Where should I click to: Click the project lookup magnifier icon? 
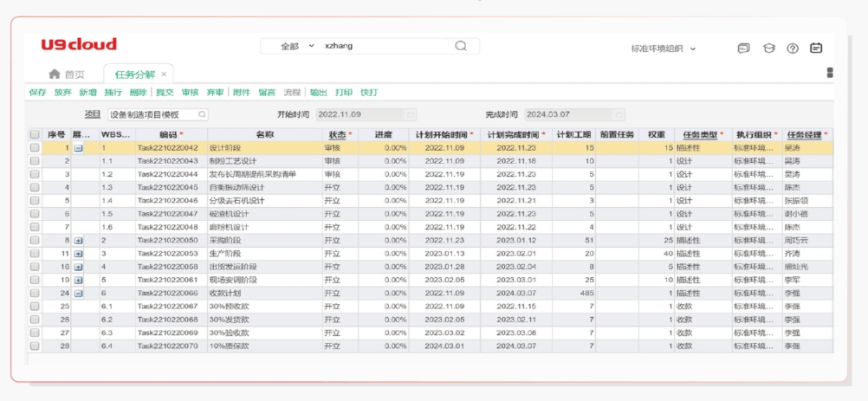click(202, 114)
